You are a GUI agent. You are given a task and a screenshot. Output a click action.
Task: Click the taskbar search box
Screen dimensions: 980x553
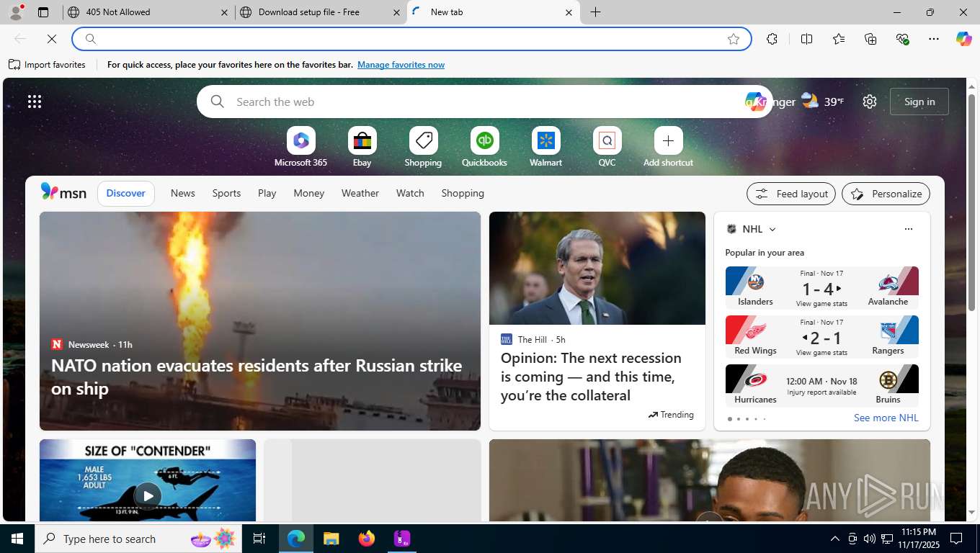click(x=138, y=539)
